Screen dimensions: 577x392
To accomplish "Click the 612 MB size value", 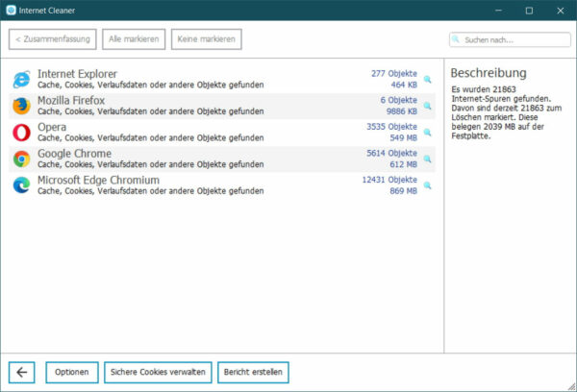I will pos(404,164).
